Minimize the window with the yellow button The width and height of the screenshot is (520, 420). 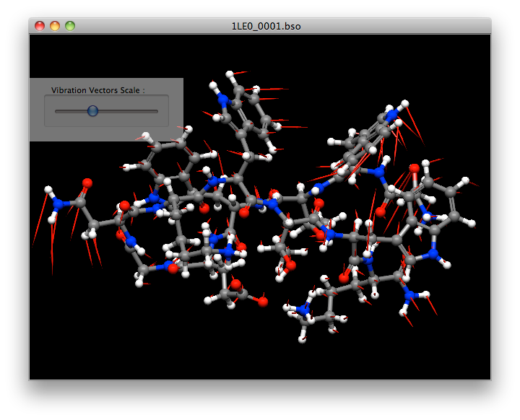pos(55,26)
